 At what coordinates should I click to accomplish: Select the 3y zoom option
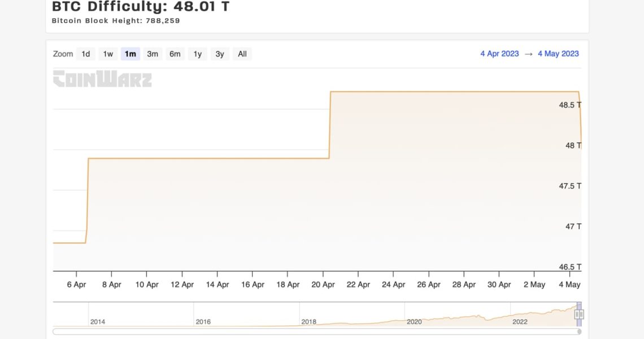(x=220, y=54)
